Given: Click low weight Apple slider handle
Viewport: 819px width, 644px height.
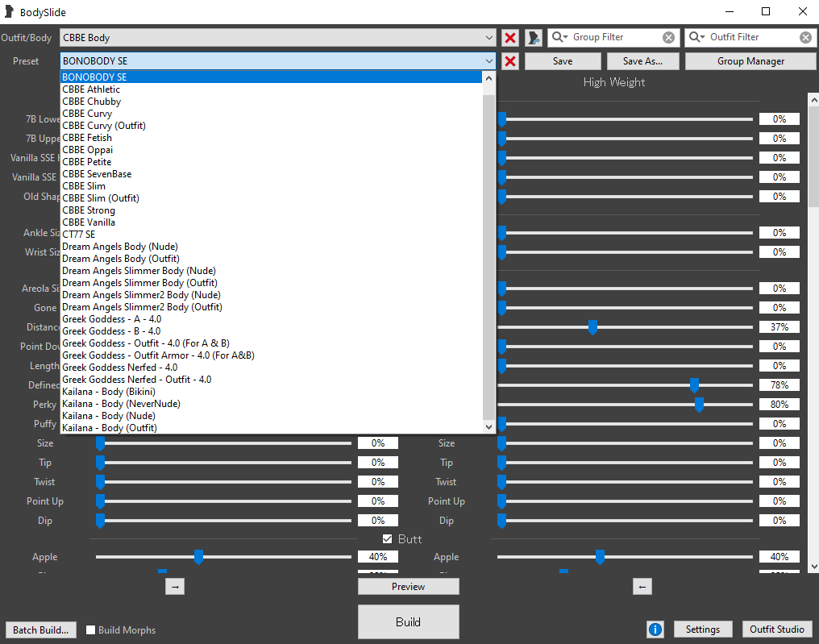Looking at the screenshot, I should click(198, 557).
